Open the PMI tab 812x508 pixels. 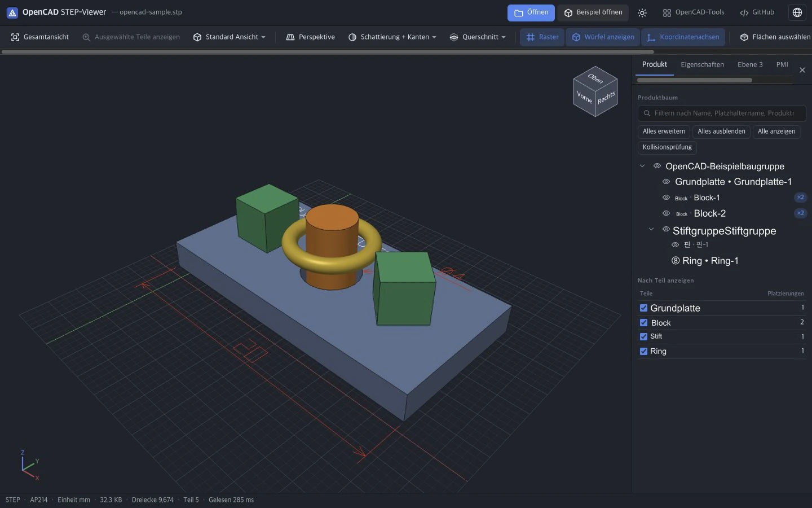coord(782,65)
